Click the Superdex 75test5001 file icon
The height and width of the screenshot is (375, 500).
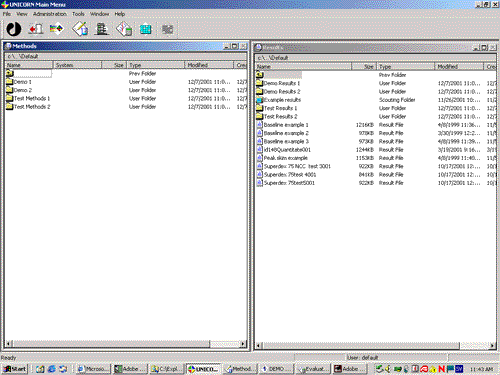[260, 183]
